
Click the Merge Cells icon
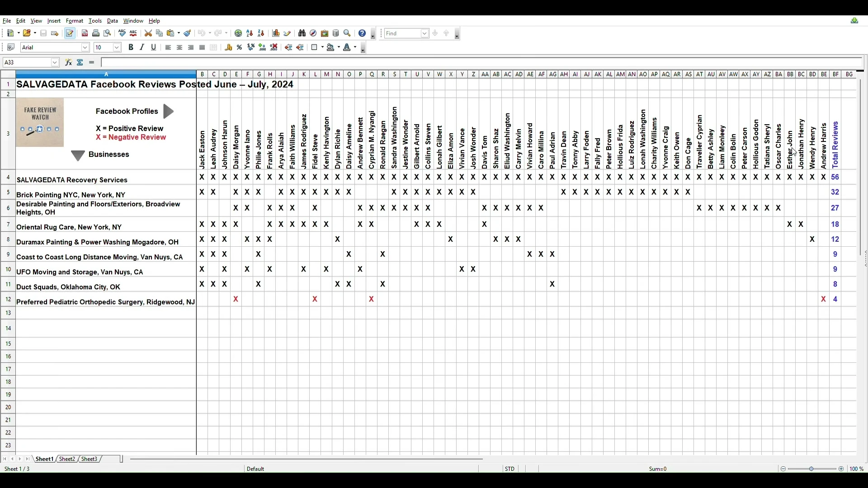[214, 47]
